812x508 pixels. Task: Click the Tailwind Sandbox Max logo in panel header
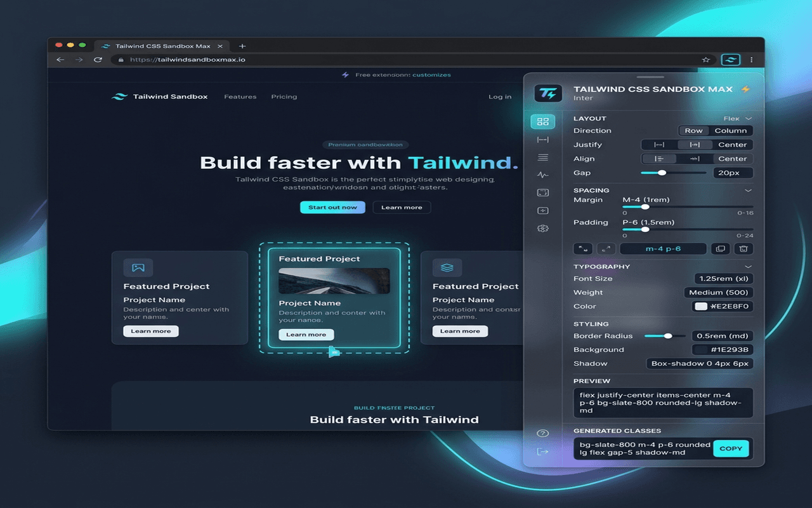[548, 93]
